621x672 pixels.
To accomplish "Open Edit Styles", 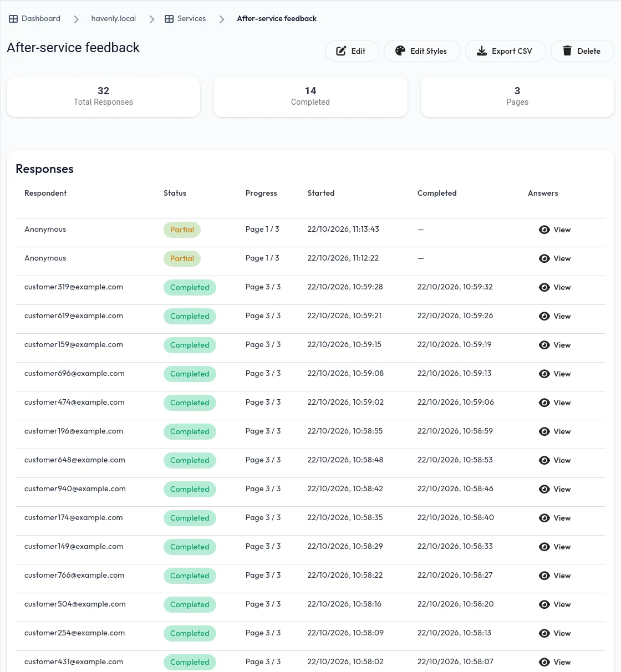I will [422, 51].
